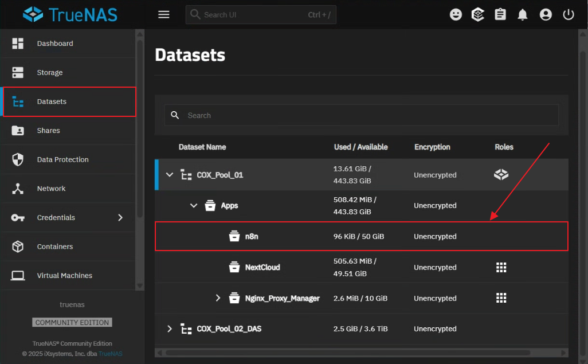Screen dimensions: 588x364
Task: Toggle the hamburger sidebar menu
Action: pyautogui.click(x=163, y=15)
